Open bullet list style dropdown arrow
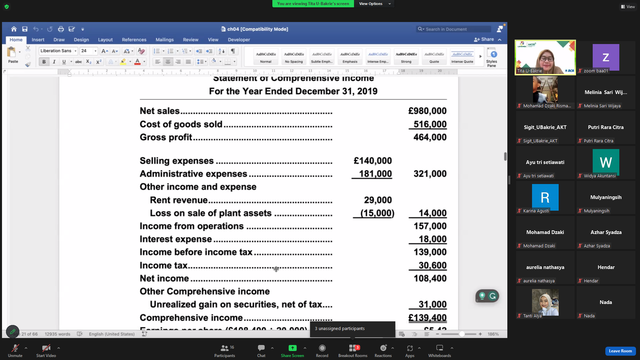 [x=163, y=51]
